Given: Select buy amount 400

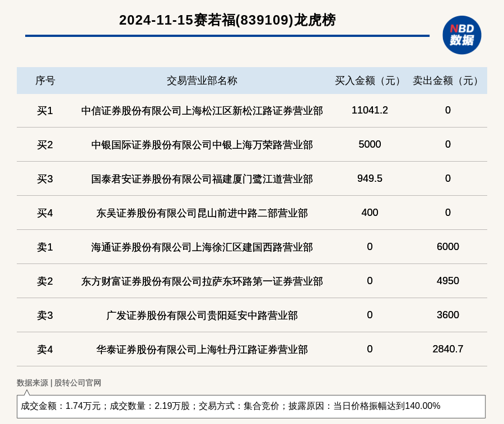Looking at the screenshot, I should [370, 213].
